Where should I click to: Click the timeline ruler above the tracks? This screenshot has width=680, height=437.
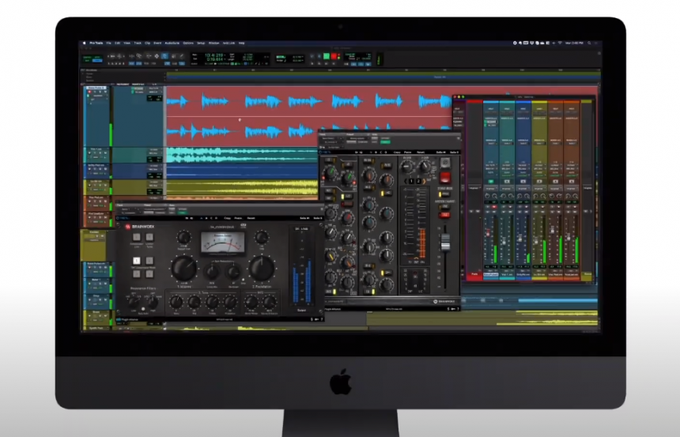coord(382,70)
